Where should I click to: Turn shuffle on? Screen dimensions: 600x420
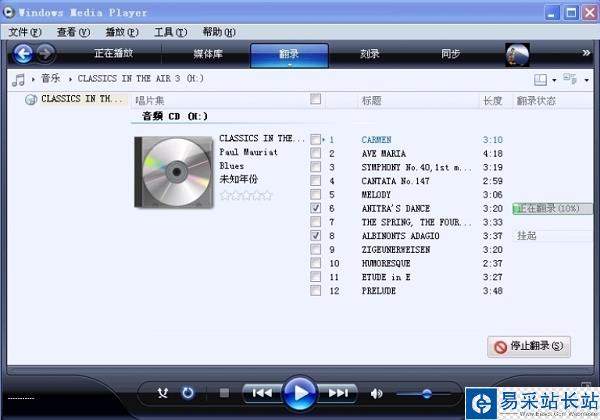[x=163, y=393]
